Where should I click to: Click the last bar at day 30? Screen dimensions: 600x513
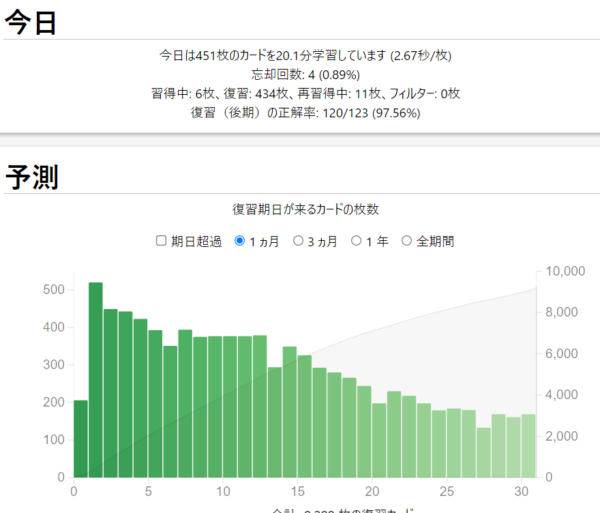(x=528, y=446)
